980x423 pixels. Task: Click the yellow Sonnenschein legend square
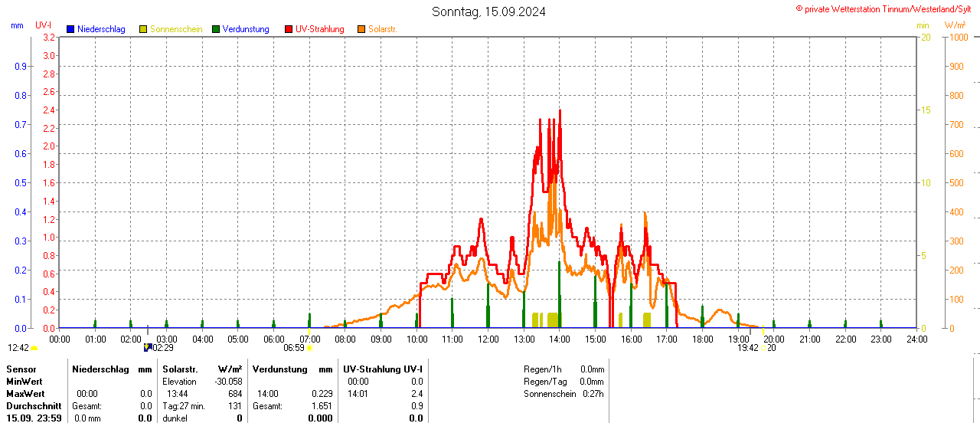click(x=143, y=29)
